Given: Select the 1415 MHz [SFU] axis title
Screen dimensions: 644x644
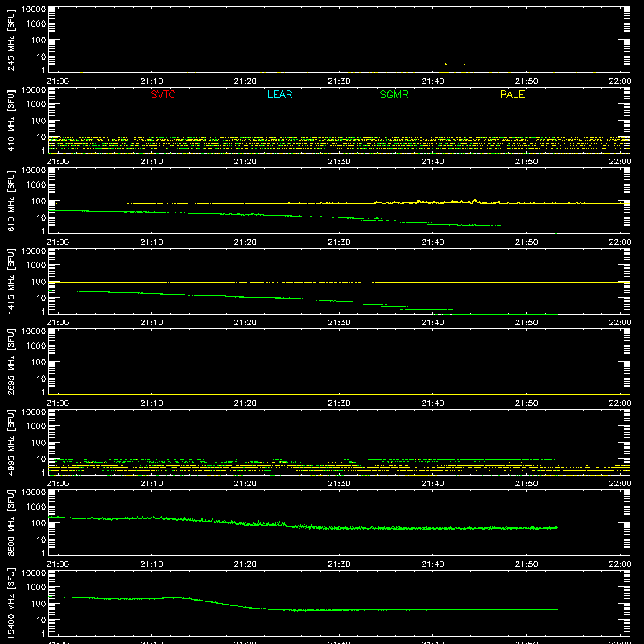Looking at the screenshot, I should [x=10, y=281].
